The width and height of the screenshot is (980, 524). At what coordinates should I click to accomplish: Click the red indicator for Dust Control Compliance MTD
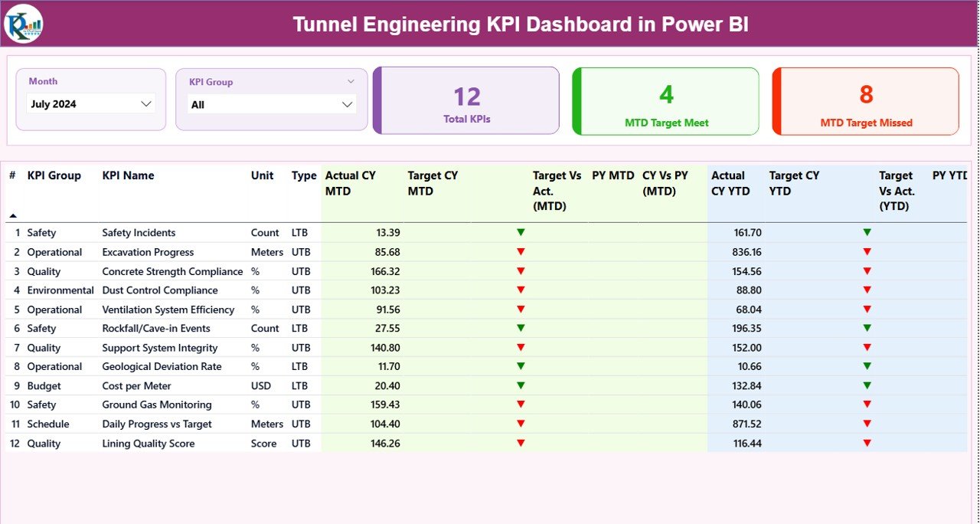[522, 290]
